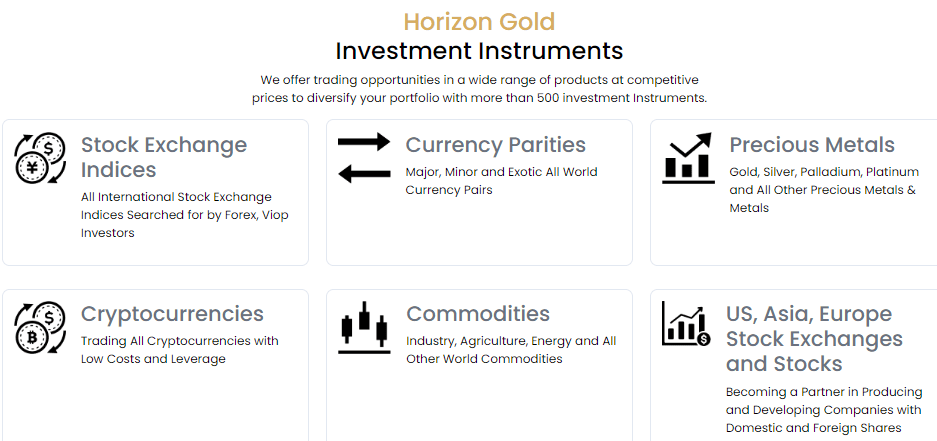Open the Cryptocurrencies heading
Screen dimensions: 937x441
pos(172,314)
